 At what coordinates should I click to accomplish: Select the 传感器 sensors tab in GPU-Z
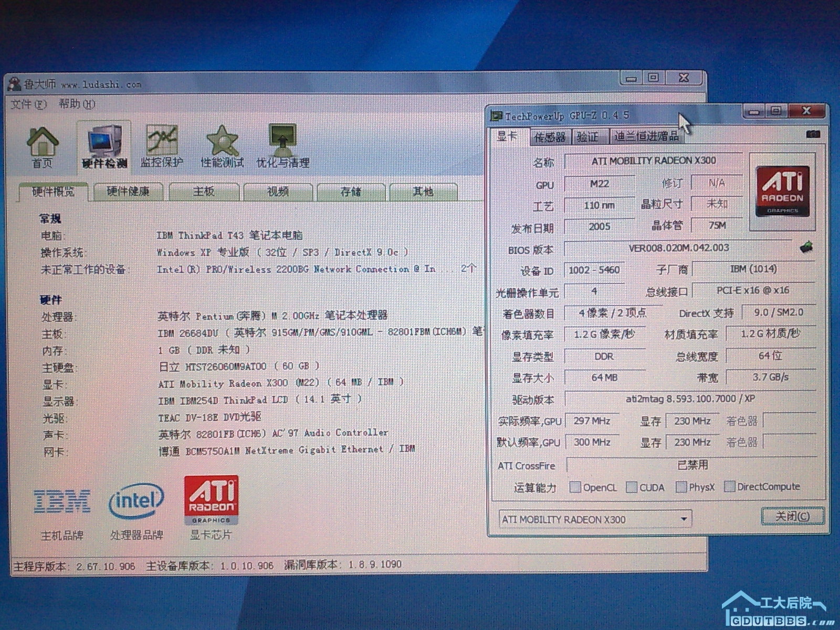coord(550,137)
